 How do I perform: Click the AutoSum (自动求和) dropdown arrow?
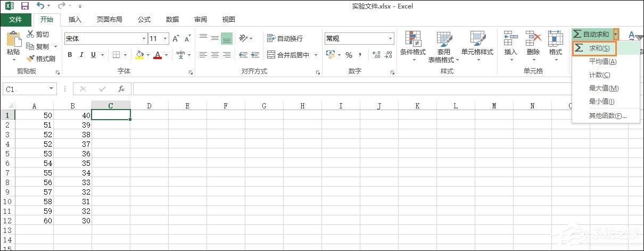[x=616, y=35]
